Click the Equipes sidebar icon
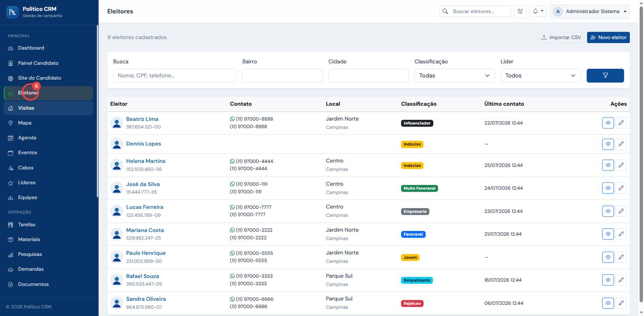The height and width of the screenshot is (316, 644). (x=11, y=198)
